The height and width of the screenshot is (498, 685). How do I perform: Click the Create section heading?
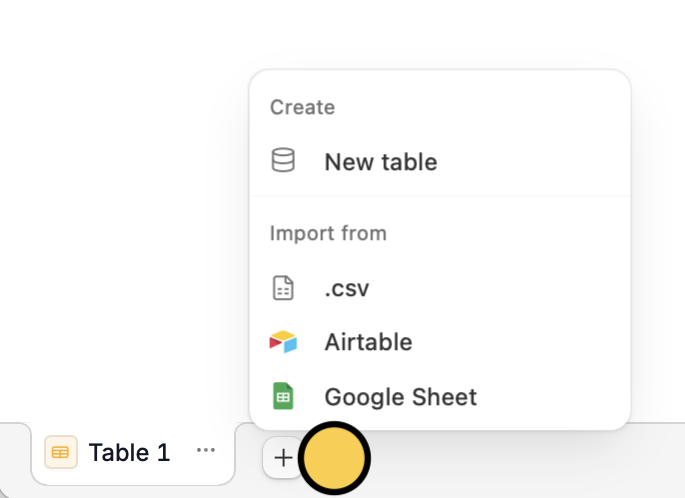302,107
